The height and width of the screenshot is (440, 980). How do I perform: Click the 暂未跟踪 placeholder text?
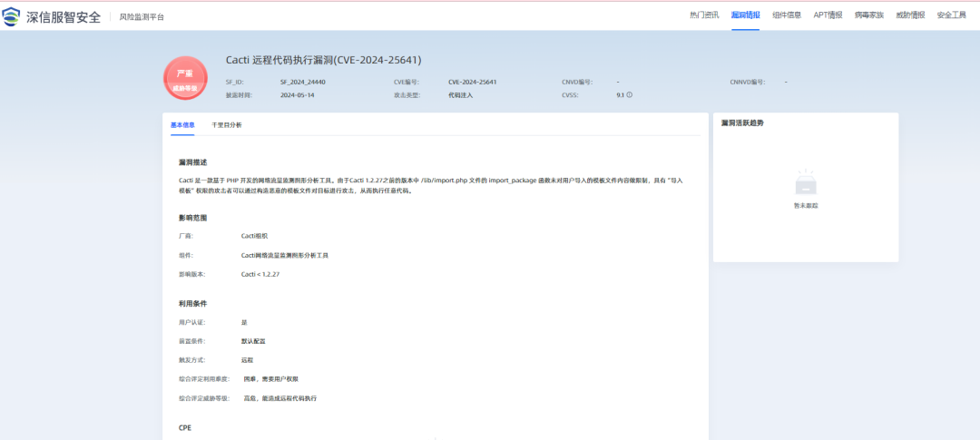pyautogui.click(x=806, y=206)
